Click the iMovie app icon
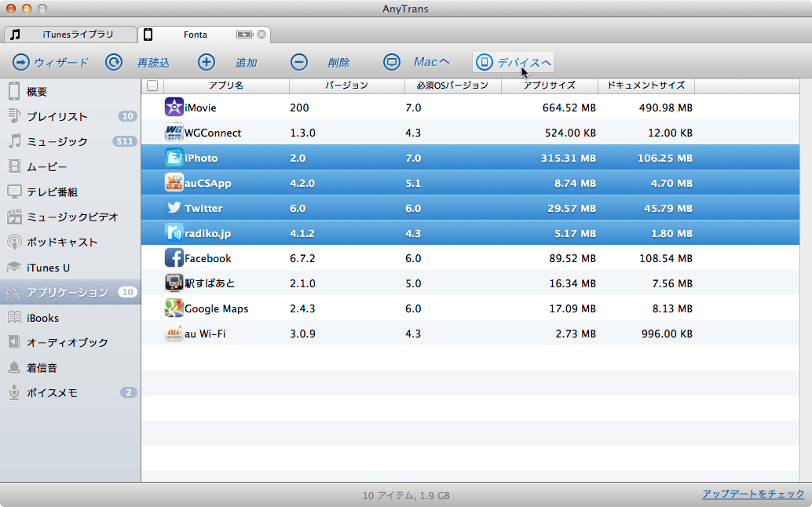The image size is (812, 507). tap(174, 107)
